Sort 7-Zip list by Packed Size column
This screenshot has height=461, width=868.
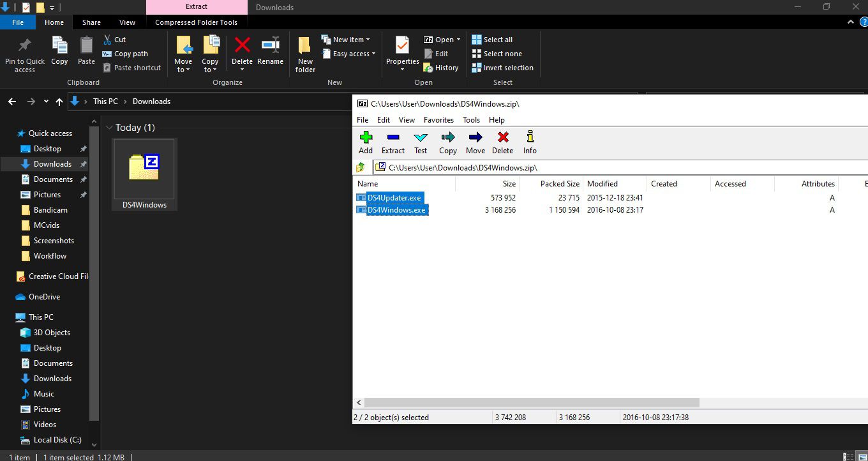[551, 184]
